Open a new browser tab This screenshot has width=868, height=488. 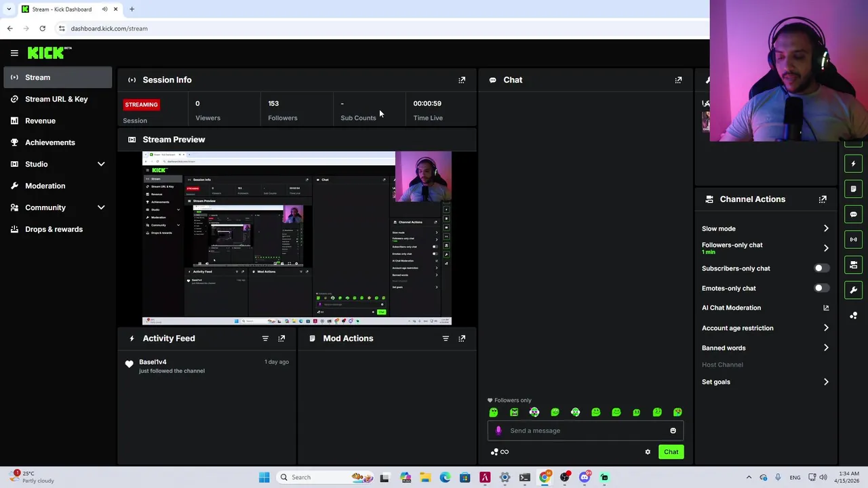pyautogui.click(x=132, y=9)
